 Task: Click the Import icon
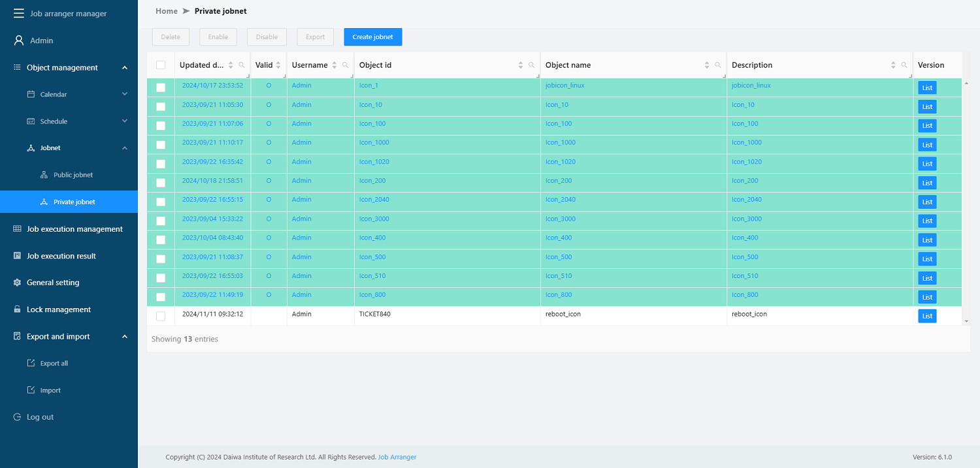point(31,390)
